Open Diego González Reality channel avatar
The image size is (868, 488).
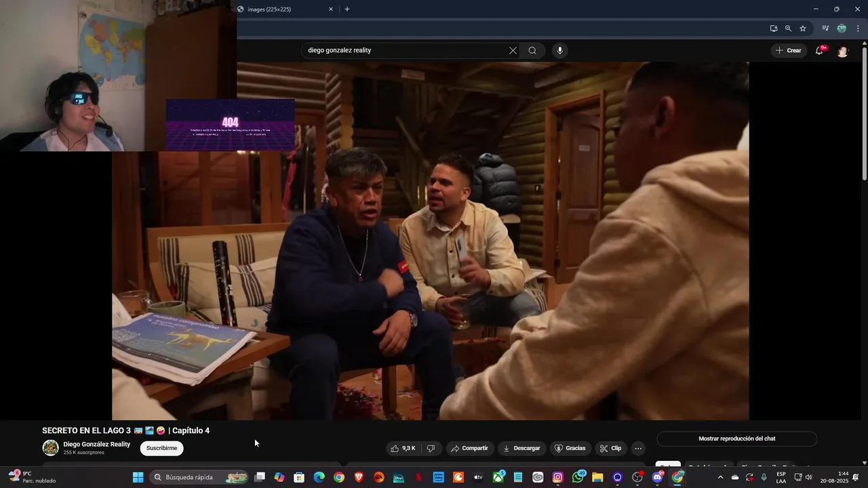(50, 447)
